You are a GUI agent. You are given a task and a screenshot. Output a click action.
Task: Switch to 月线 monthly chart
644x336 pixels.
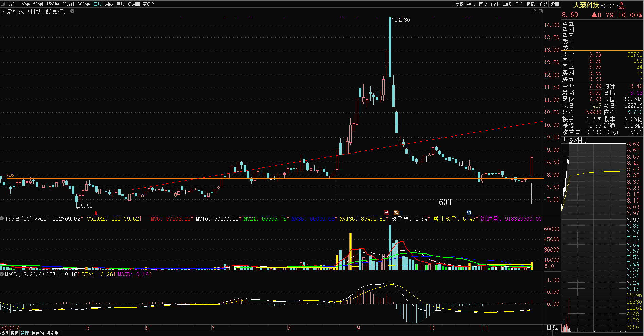tap(121, 4)
